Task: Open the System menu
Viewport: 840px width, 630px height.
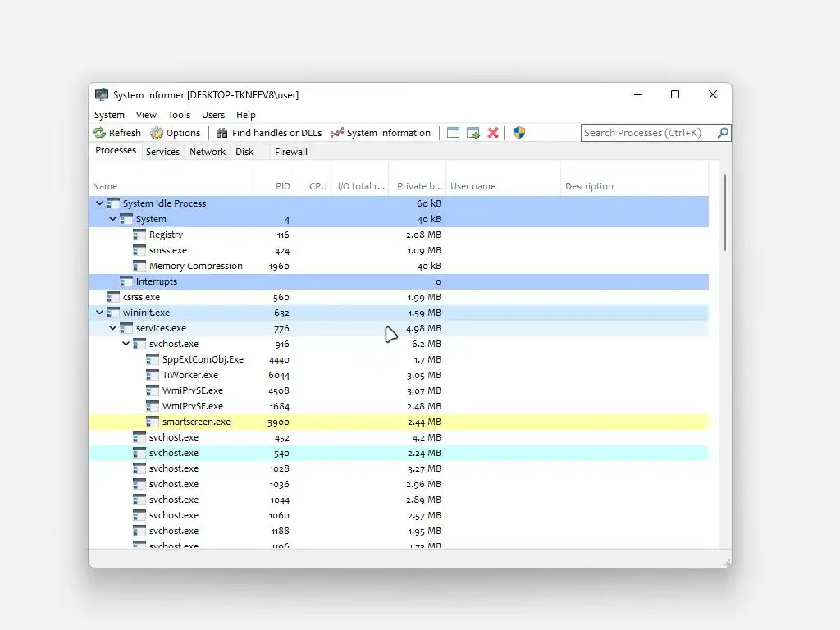Action: tap(109, 115)
